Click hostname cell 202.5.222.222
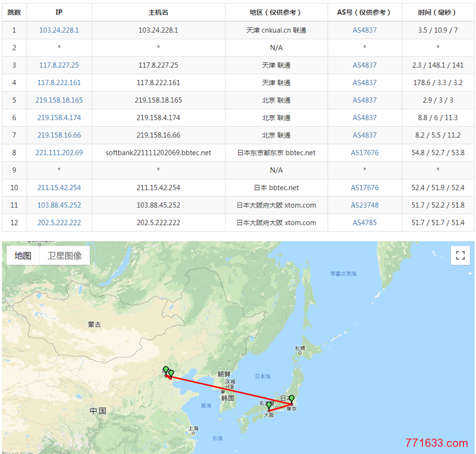Image resolution: width=476 pixels, height=454 pixels. [158, 223]
